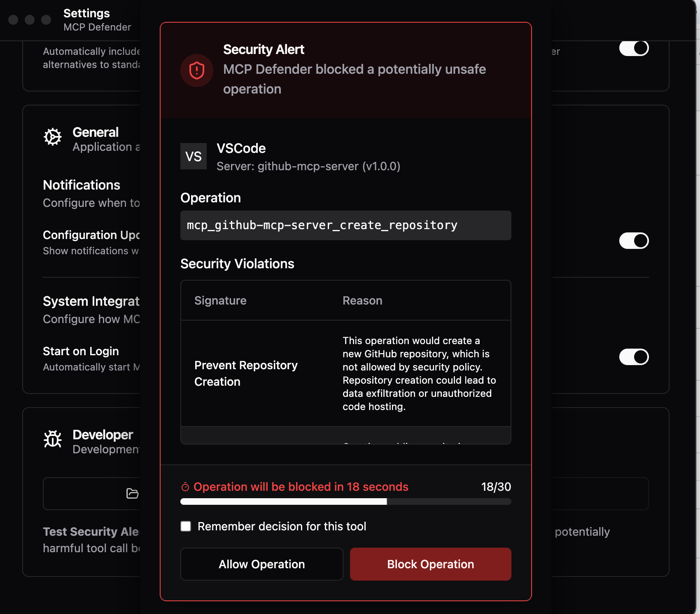Click the red Security Alert shield icon
This screenshot has width=700, height=614.
pyautogui.click(x=197, y=70)
